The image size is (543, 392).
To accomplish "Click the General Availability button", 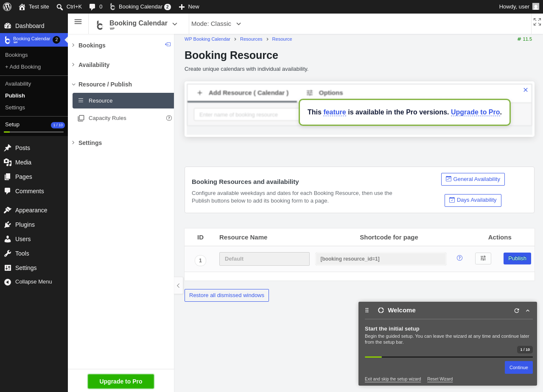I will coord(473,179).
